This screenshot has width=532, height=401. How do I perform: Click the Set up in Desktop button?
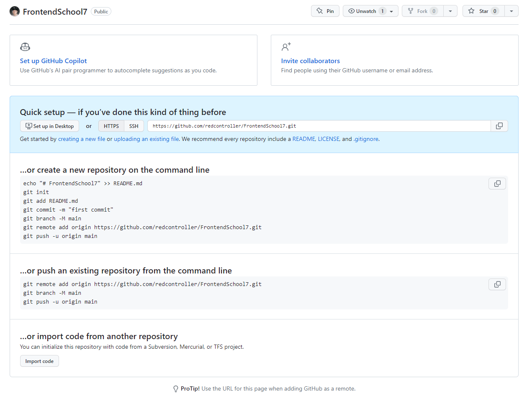coord(49,126)
